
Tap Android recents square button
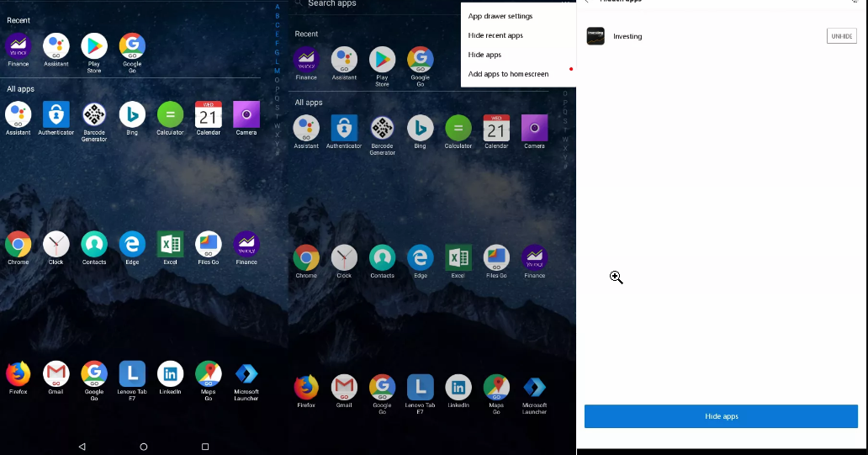tap(205, 447)
